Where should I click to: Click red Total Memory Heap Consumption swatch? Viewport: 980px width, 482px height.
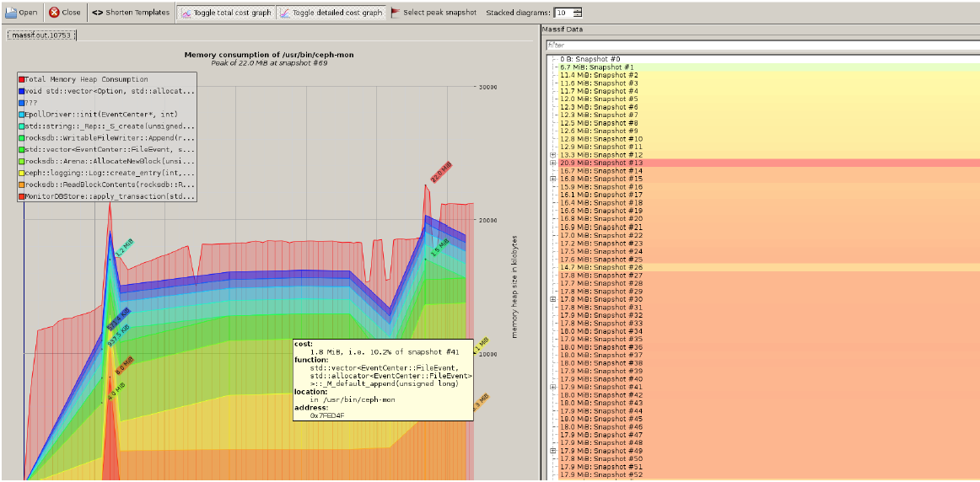(22, 79)
